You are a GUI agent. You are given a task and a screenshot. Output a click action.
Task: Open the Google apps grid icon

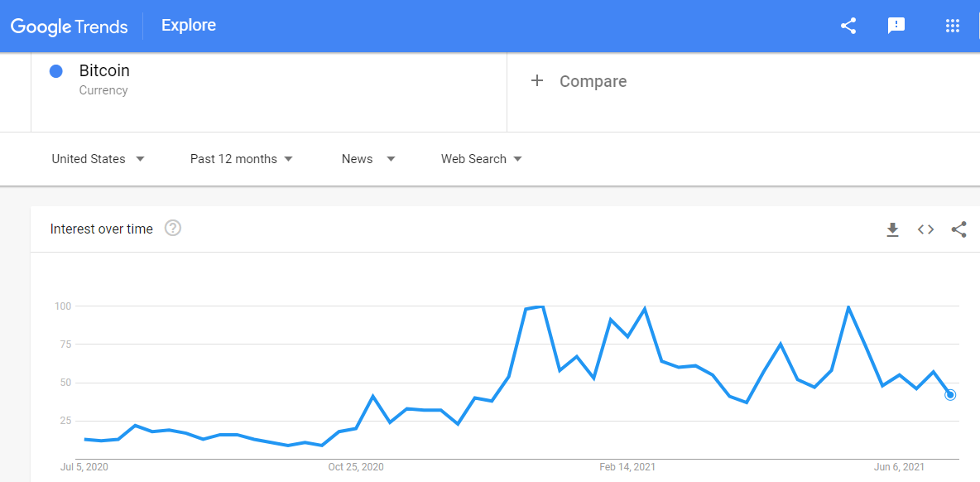coord(952,26)
